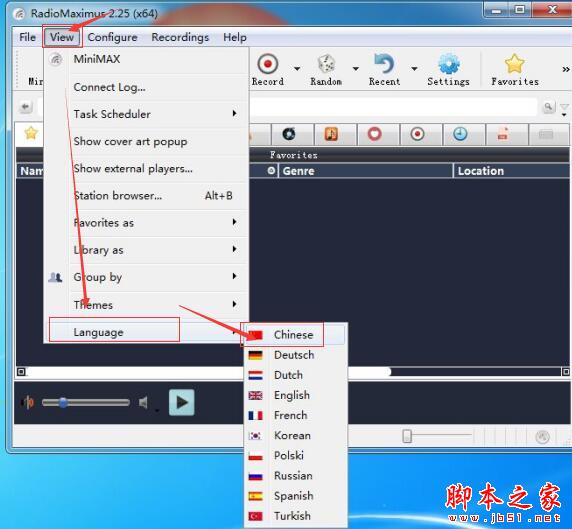Expand toolbar overflow chevron
Screen dimensions: 572x529
point(565,69)
